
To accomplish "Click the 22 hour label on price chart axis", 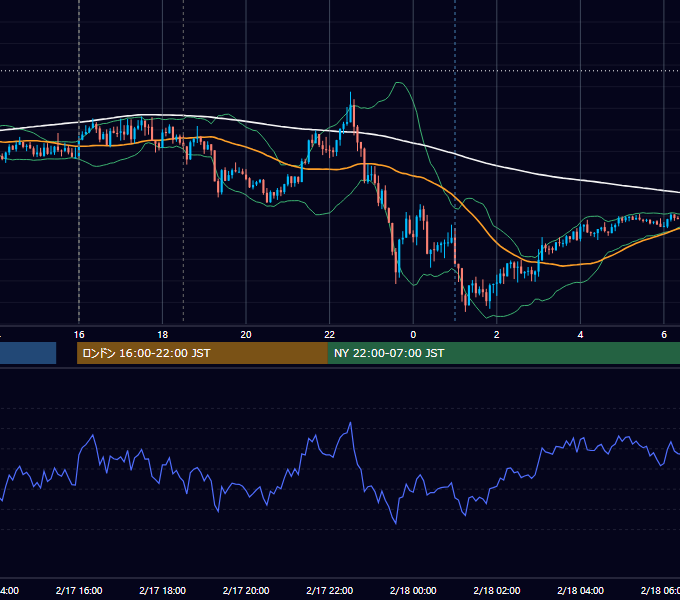I will [x=330, y=335].
